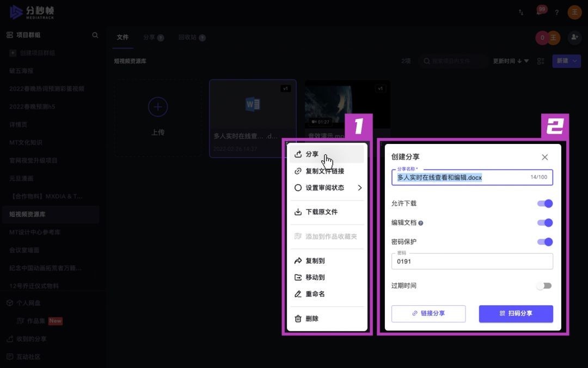588x368 pixels.
Task: Disable the 编辑文档 switch
Action: pos(544,222)
